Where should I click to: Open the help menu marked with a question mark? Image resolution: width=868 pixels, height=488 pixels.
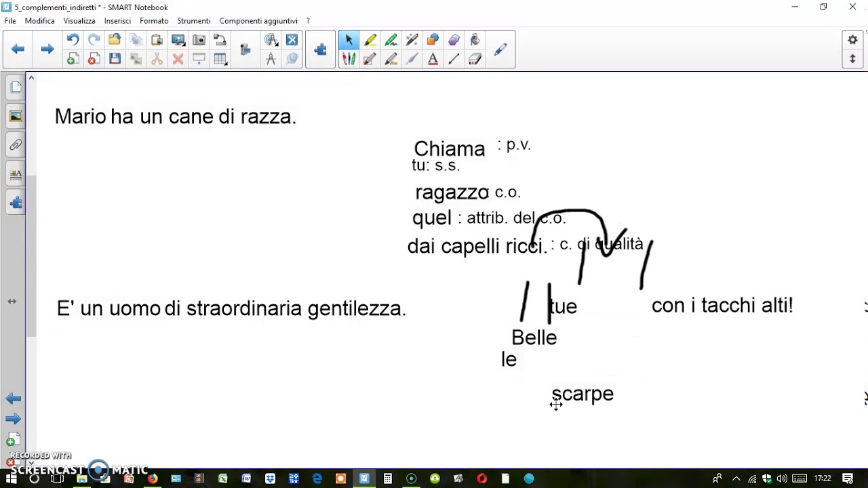[308, 21]
